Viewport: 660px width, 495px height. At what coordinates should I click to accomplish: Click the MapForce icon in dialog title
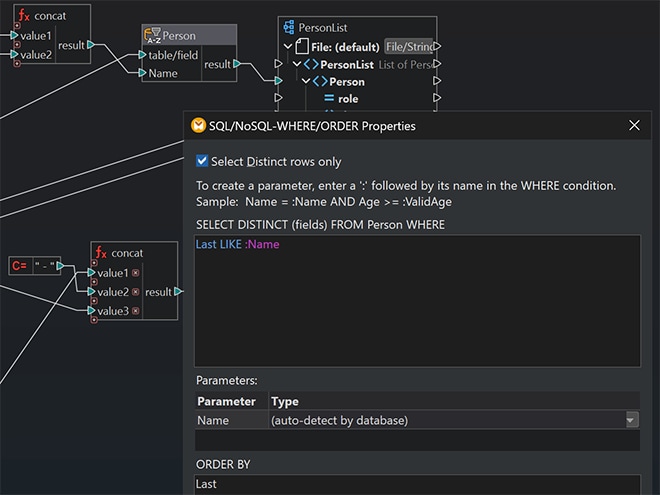[x=198, y=125]
